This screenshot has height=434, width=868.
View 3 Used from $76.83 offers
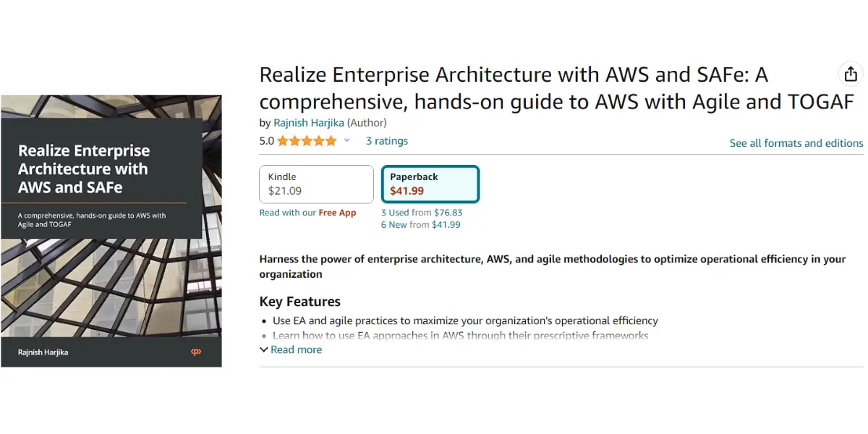tap(422, 213)
